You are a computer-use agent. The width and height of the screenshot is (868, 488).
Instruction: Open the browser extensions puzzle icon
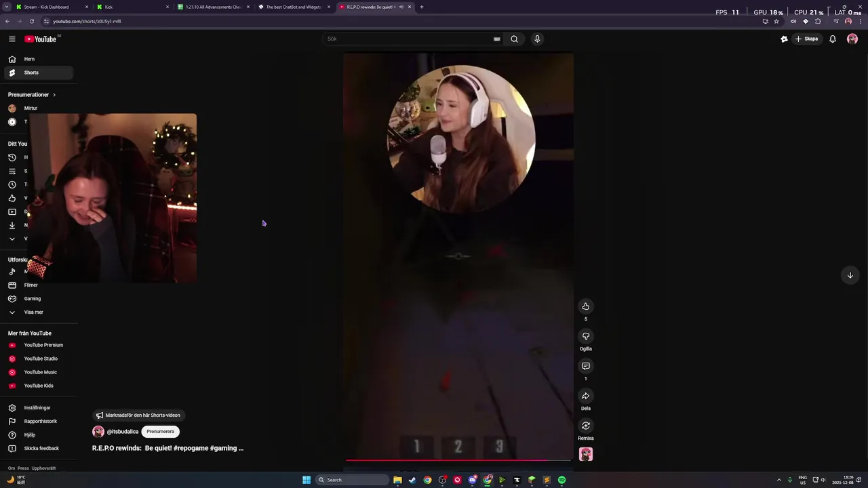[818, 21]
